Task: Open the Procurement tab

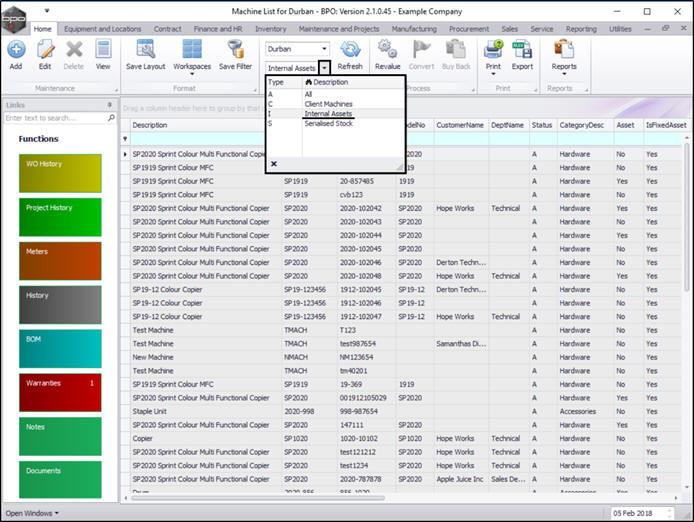Action: pos(469,29)
